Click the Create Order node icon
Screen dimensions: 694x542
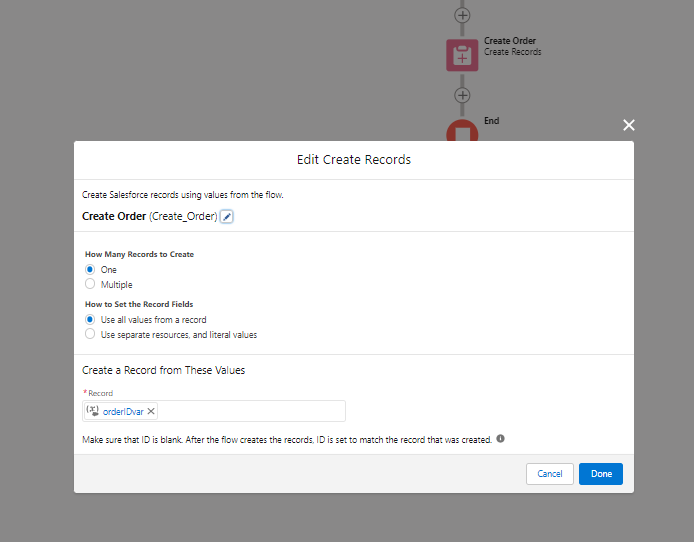tap(462, 56)
